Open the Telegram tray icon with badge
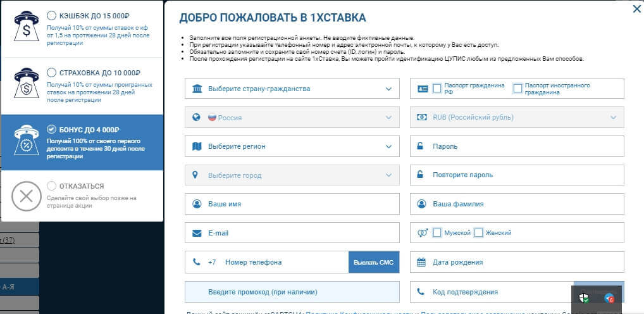 tap(609, 298)
